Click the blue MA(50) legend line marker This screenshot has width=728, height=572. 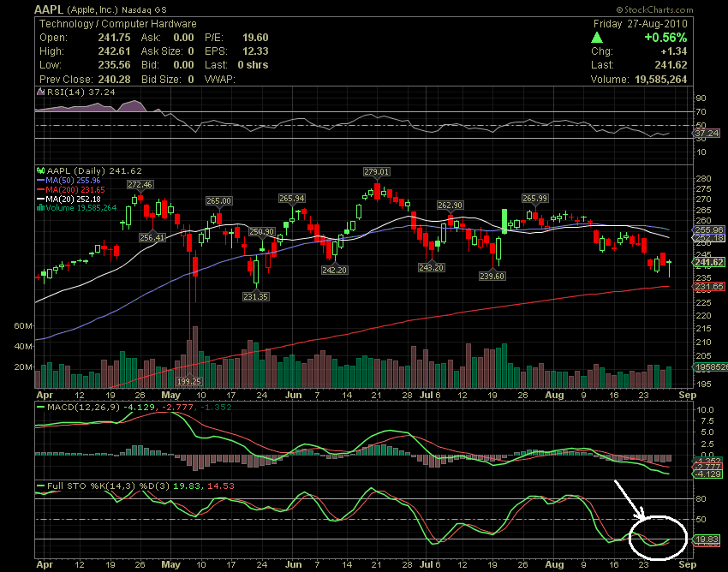[41, 180]
